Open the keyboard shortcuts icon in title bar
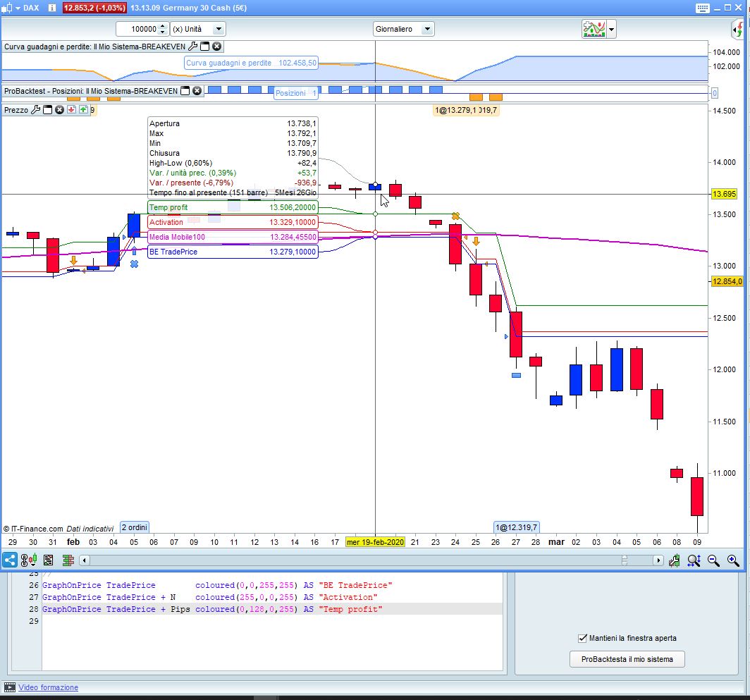The height and width of the screenshot is (700, 750). tap(702, 8)
